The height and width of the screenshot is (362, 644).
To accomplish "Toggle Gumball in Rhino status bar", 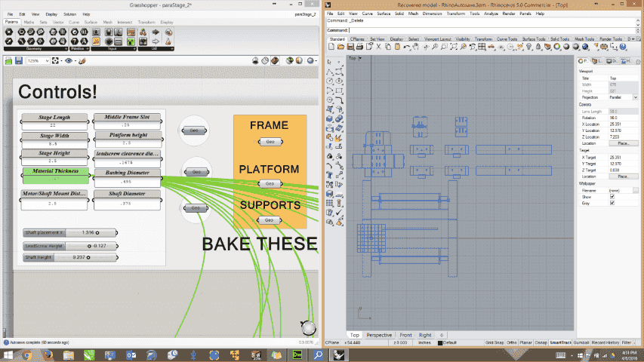I will pos(581,342).
